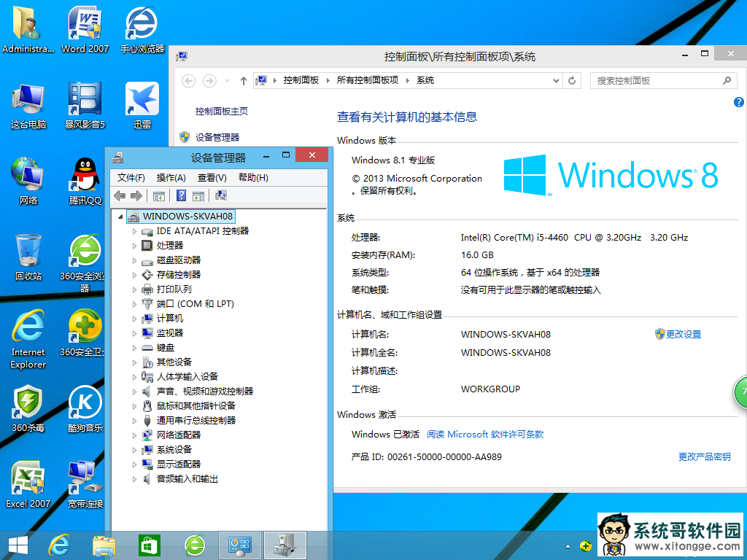Image resolution: width=747 pixels, height=560 pixels.
Task: Open the 网络 desktop icon
Action: (x=28, y=182)
